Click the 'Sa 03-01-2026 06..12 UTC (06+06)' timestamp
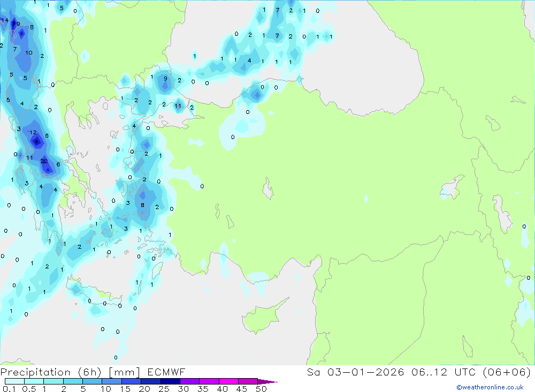535x392 pixels. (419, 372)
